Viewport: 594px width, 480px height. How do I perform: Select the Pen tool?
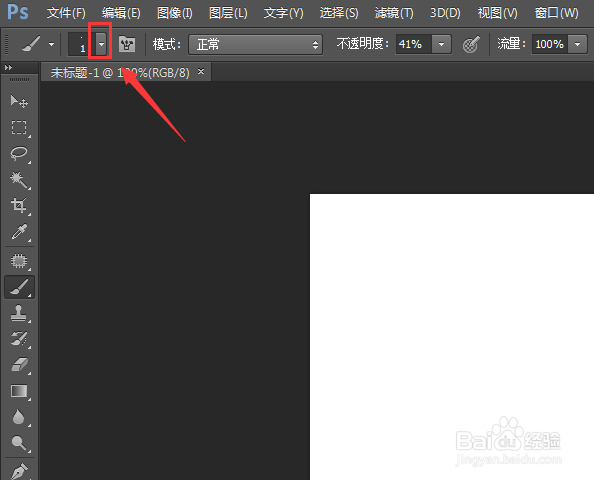coord(19,471)
